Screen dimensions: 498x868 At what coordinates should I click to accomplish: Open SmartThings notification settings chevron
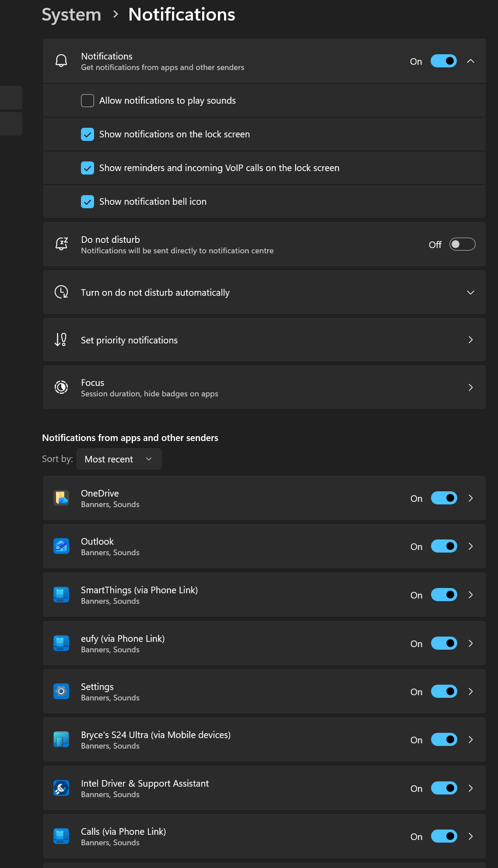click(470, 595)
